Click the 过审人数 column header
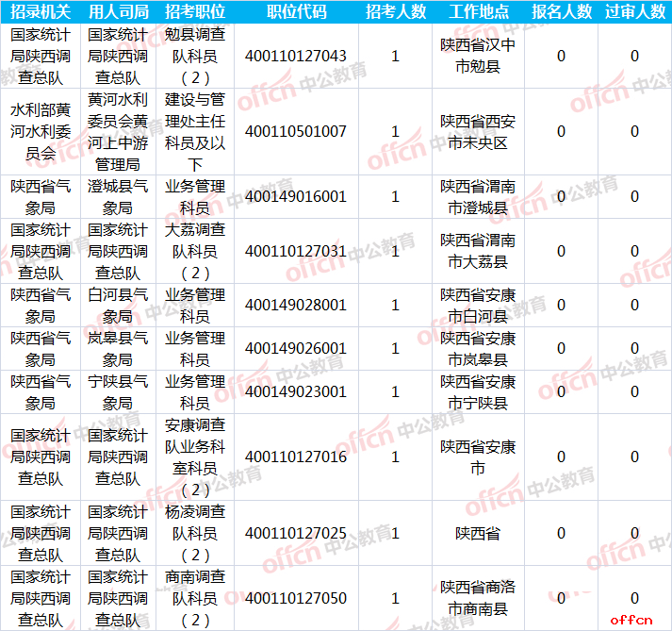Screen dimensions: 672x631 634,12
